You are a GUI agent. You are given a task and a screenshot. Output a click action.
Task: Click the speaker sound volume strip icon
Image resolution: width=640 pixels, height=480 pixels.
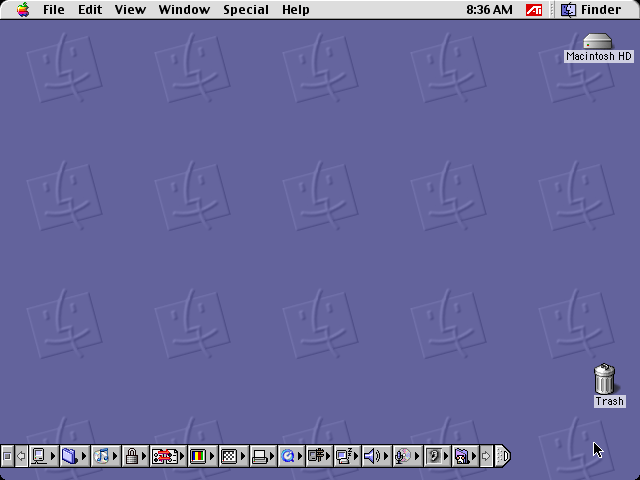point(371,456)
